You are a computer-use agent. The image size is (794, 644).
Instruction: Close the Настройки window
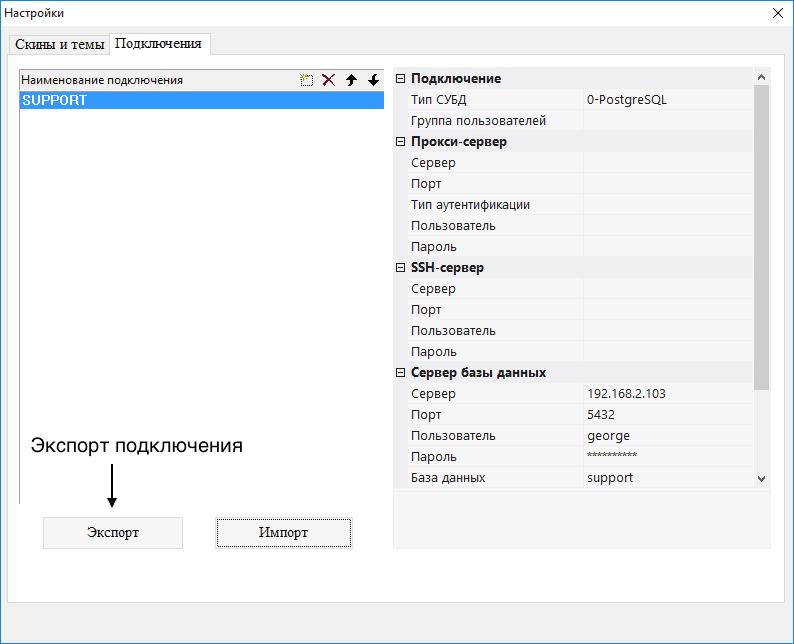[x=778, y=13]
